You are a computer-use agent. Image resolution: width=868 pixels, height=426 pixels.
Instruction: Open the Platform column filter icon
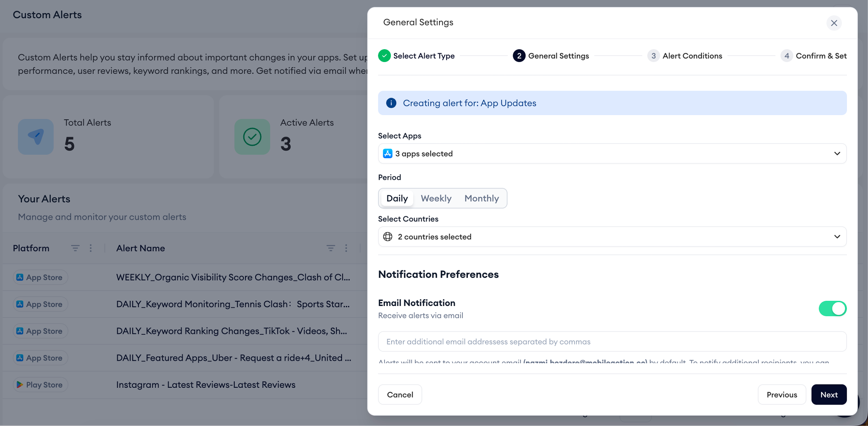(x=75, y=248)
